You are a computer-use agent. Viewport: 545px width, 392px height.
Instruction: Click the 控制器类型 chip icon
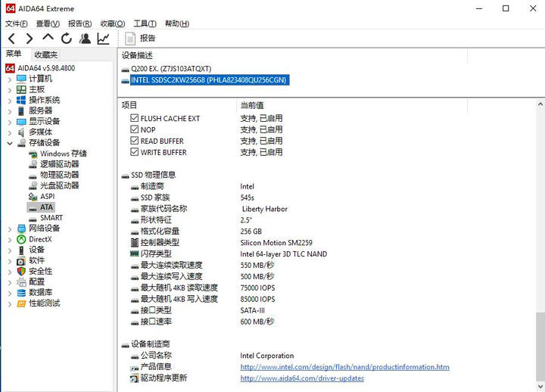coord(135,243)
